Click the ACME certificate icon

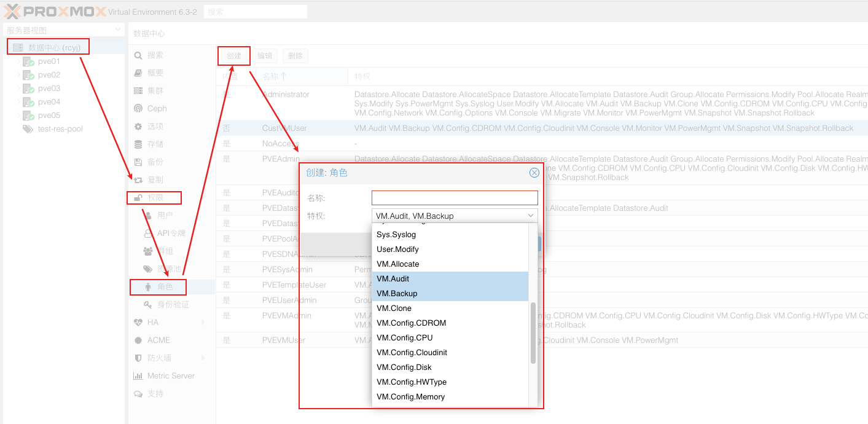(x=138, y=340)
